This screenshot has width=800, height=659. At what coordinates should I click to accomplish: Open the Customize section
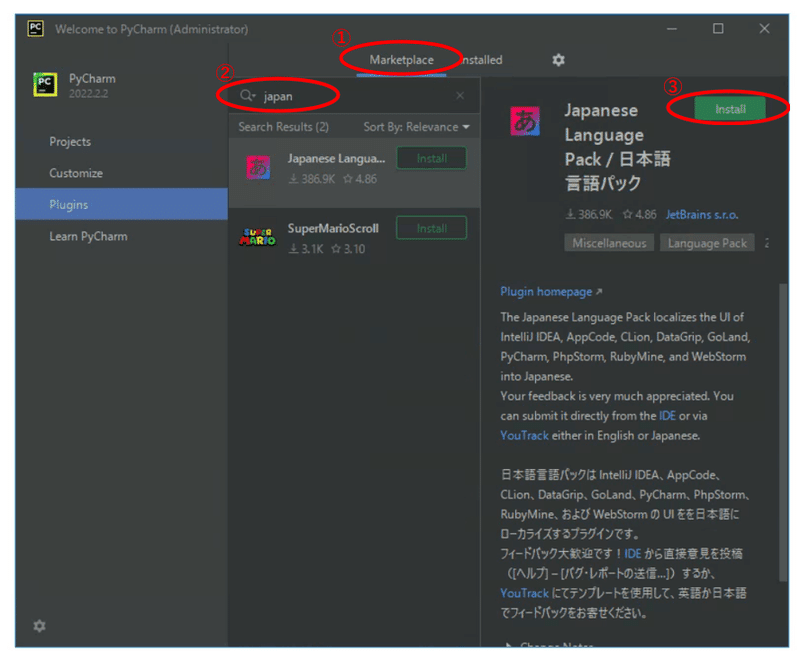tap(76, 173)
